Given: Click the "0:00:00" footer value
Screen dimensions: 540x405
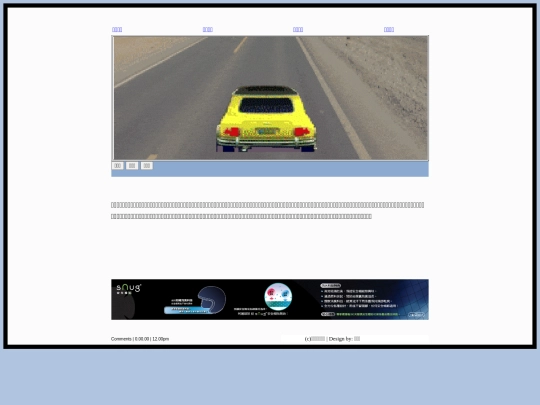Looking at the screenshot, I should pos(142,339).
